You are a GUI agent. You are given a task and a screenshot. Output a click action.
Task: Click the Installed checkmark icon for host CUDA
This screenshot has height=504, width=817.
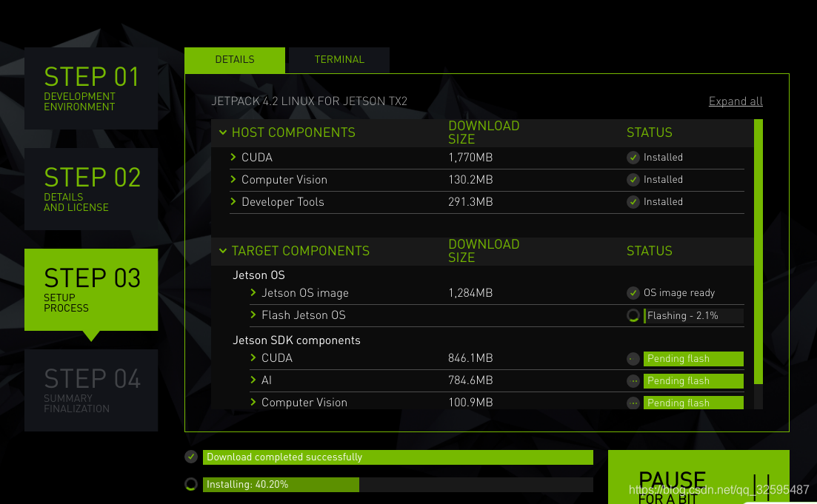point(633,157)
